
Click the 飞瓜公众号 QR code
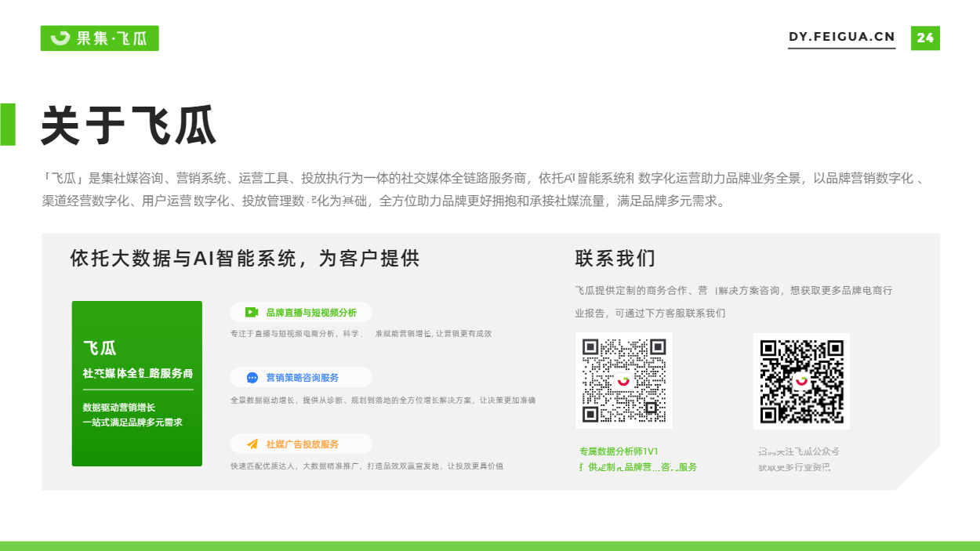801,381
